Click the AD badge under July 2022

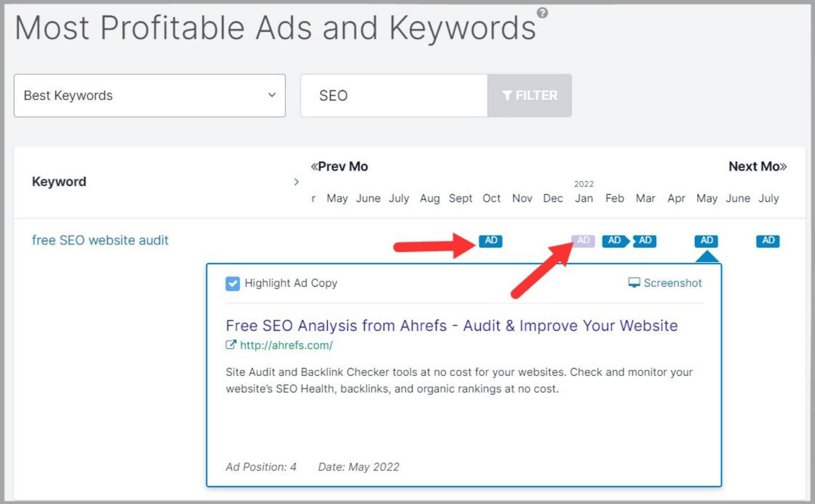(x=768, y=241)
